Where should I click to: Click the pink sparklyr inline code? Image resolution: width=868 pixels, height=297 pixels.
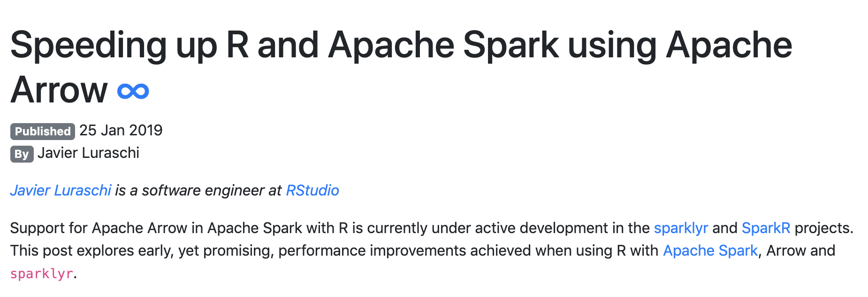coord(42,274)
